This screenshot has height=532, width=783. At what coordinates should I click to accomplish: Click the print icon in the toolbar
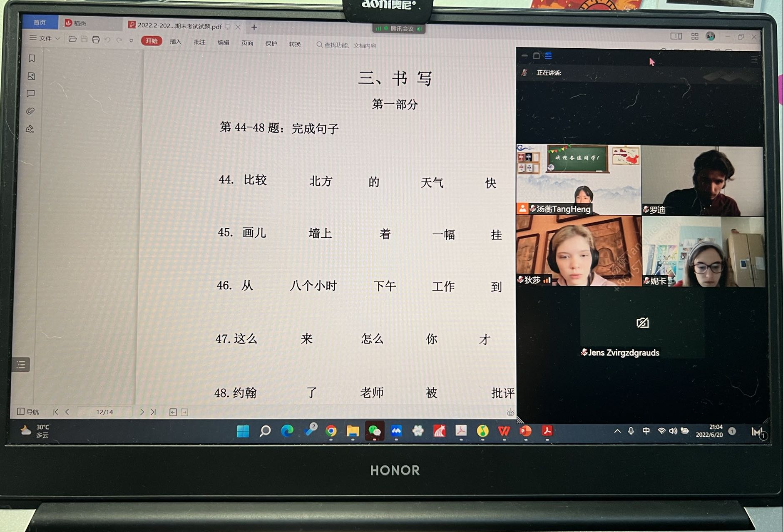[96, 40]
